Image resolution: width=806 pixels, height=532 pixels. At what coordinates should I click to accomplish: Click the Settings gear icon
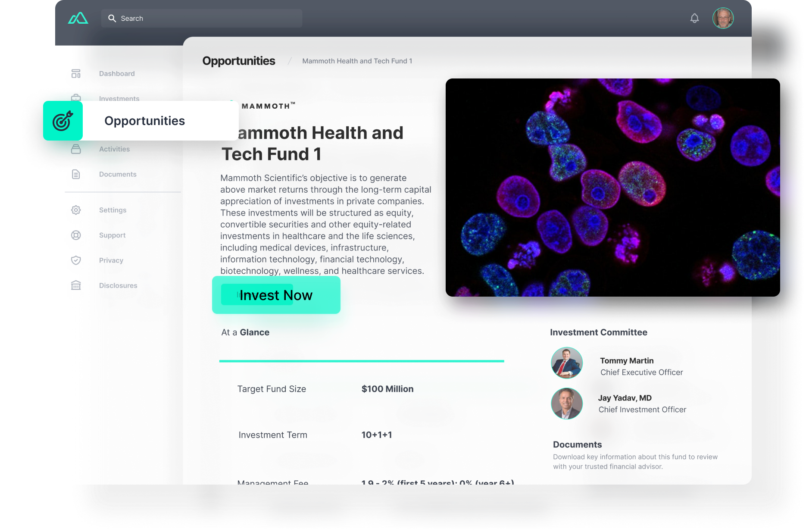(x=76, y=210)
